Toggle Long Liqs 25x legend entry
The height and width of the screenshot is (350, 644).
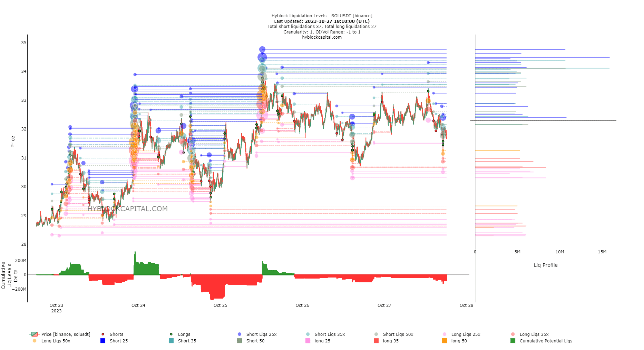pos(461,334)
